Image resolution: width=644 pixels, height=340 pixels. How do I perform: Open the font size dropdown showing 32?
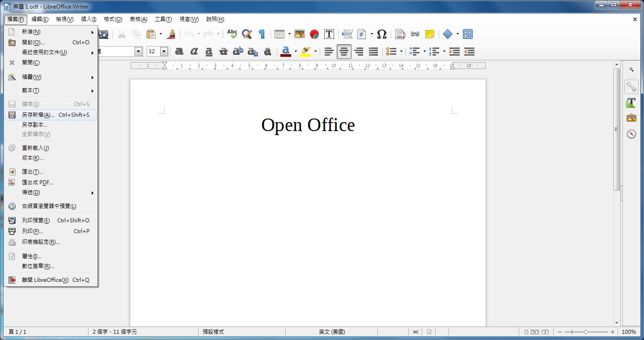point(164,51)
